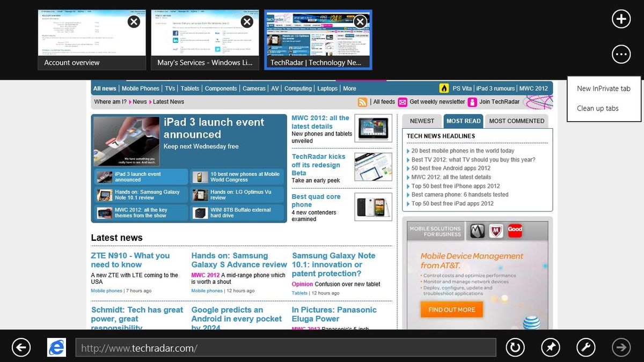The image size is (644, 362).
Task: Open the page tools wrench menu
Action: coord(586,348)
